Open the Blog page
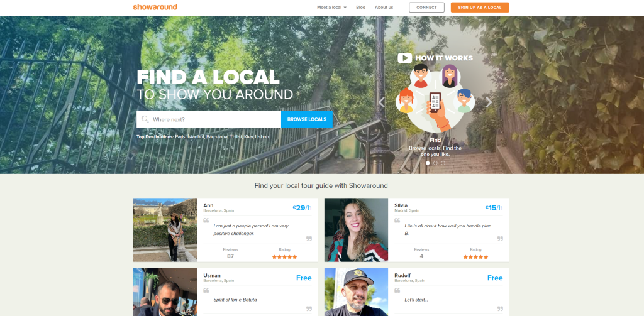Image resolution: width=644 pixels, height=316 pixels. [x=360, y=8]
